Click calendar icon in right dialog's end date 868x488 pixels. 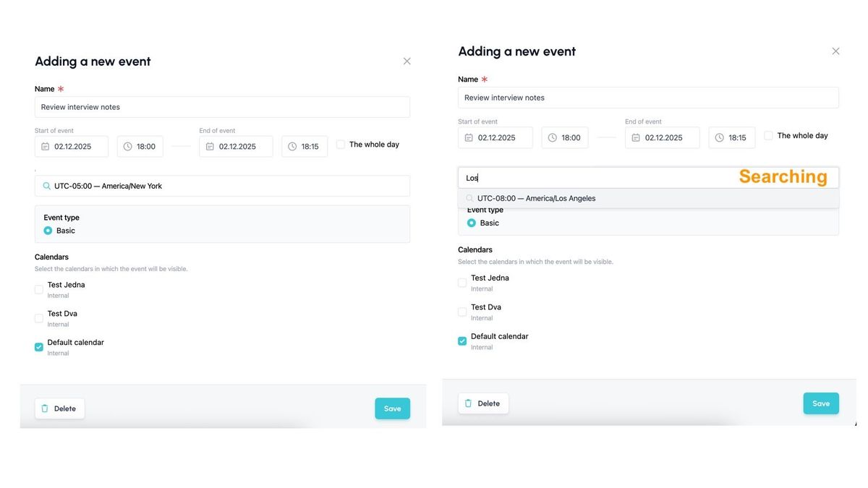coord(636,138)
